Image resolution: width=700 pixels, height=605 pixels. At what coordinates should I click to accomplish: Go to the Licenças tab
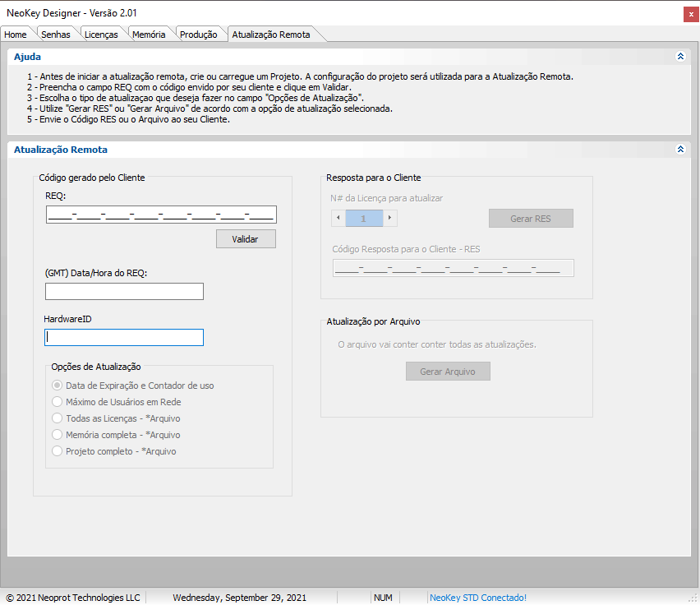[x=101, y=35]
